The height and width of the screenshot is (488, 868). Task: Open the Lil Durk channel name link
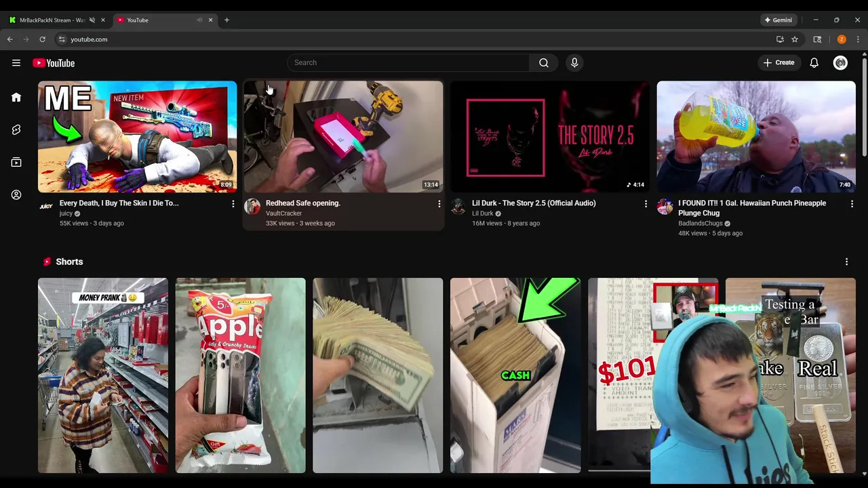coord(482,213)
